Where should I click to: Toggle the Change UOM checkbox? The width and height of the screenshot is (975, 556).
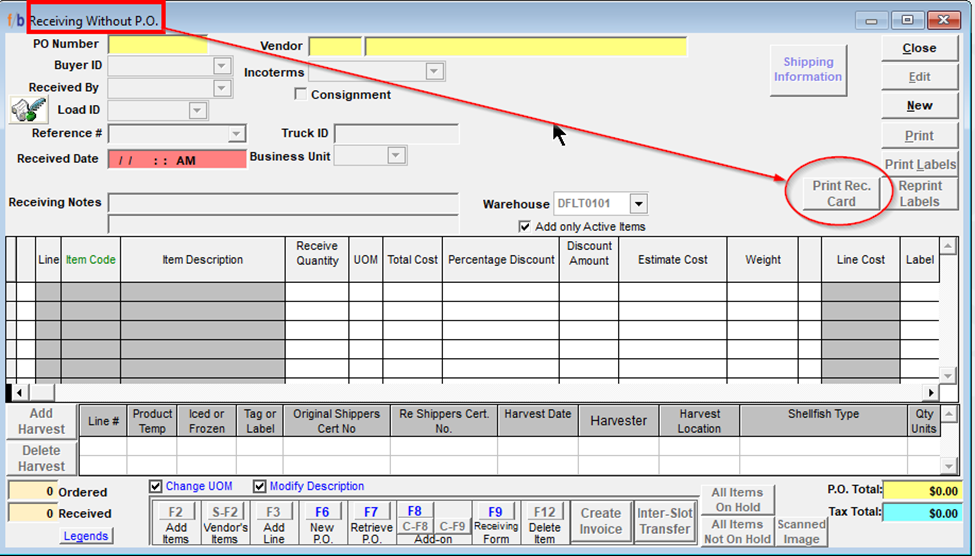click(156, 486)
